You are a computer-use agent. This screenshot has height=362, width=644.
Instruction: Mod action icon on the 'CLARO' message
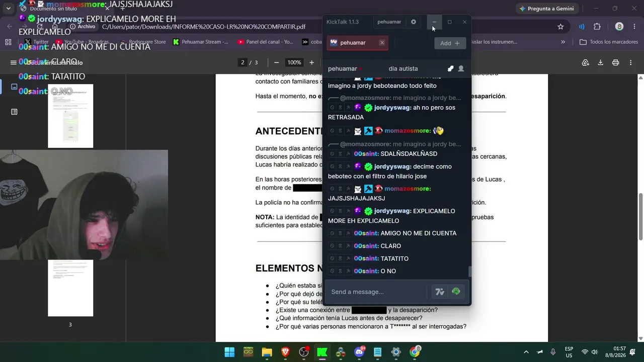348,246
